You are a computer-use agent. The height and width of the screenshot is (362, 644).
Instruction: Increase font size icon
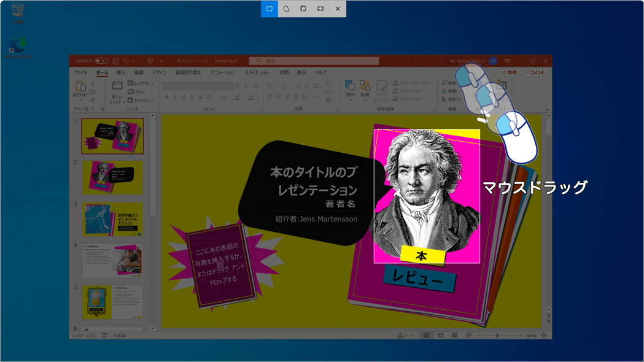238,86
